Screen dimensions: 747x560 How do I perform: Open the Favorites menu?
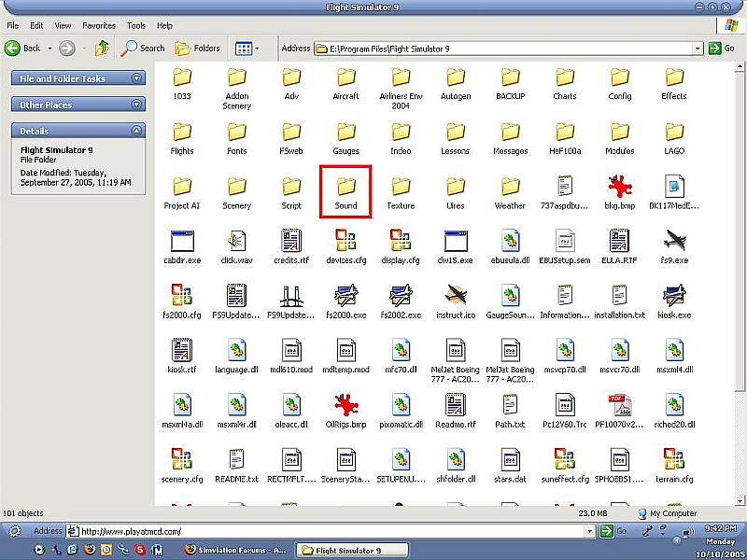point(98,25)
